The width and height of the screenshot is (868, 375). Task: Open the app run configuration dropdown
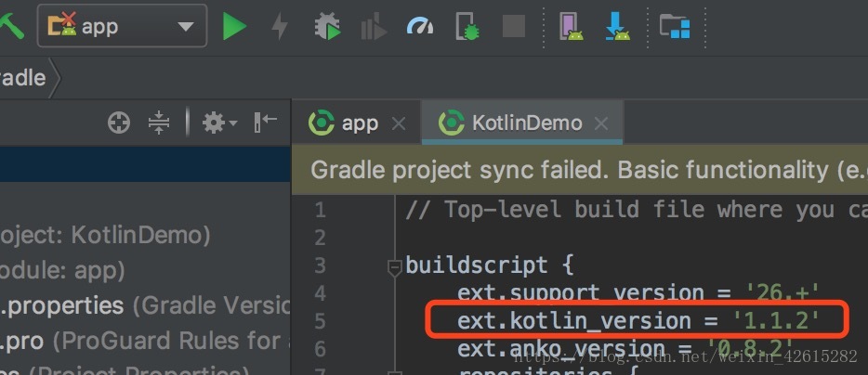[x=122, y=25]
